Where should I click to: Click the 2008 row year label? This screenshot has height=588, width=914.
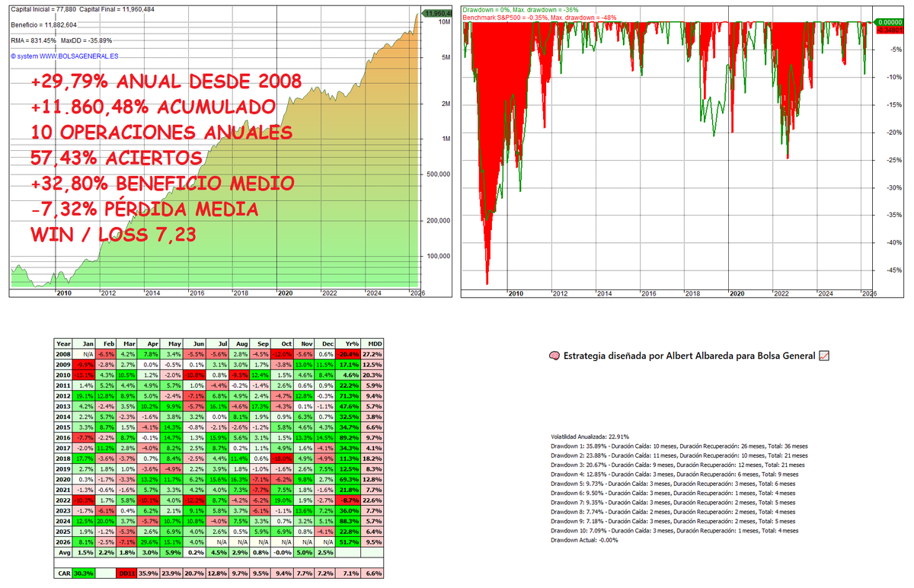[63, 354]
